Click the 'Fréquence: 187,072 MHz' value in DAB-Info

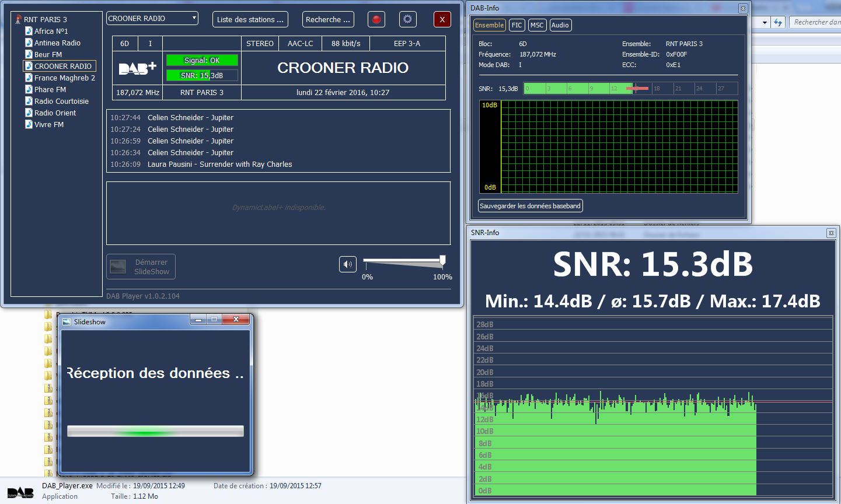tap(538, 54)
